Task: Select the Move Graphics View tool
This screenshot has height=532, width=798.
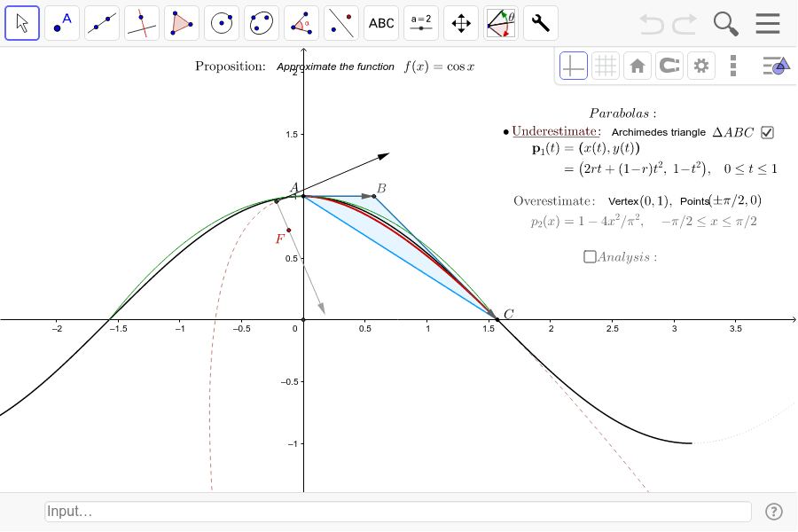Action: point(461,23)
